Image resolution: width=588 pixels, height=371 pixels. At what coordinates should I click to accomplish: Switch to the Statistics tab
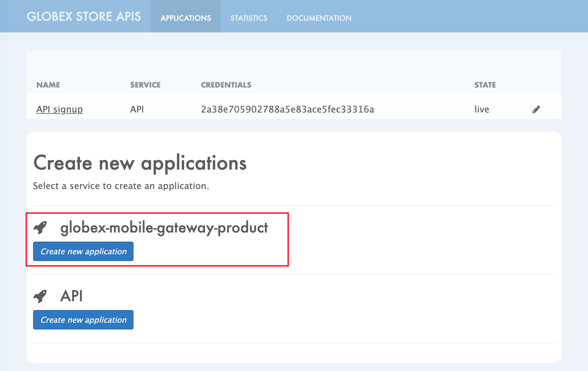(x=249, y=18)
